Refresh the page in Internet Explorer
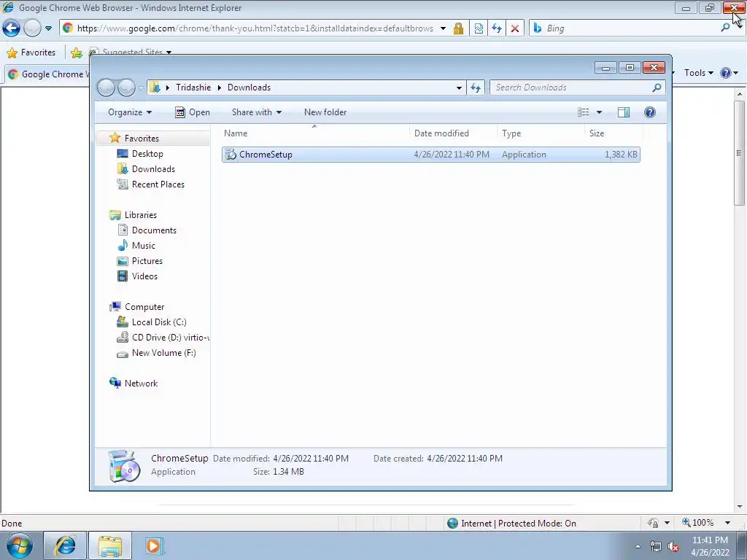Image resolution: width=747 pixels, height=560 pixels. 496,28
